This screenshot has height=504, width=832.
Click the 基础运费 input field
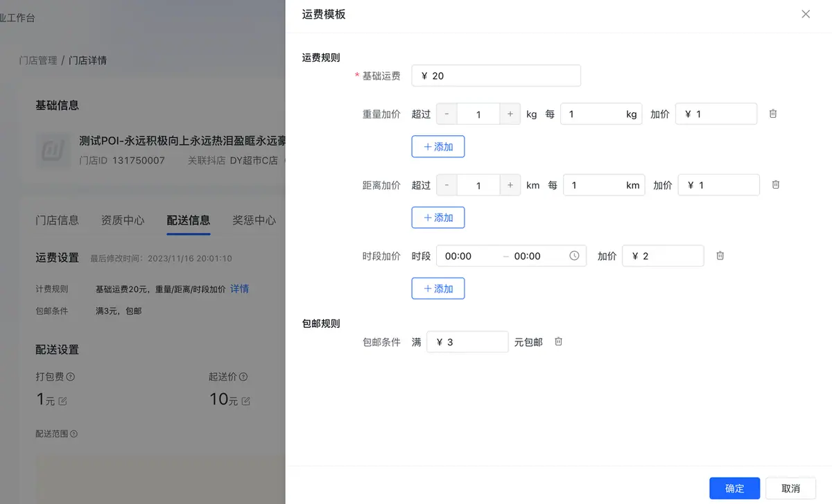496,76
